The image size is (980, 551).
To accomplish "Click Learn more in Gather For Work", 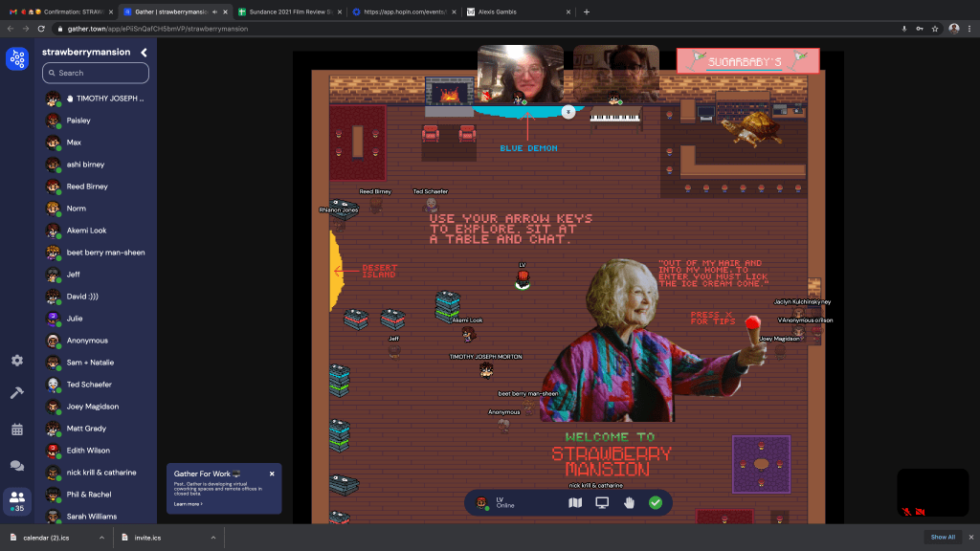I will coord(189,503).
